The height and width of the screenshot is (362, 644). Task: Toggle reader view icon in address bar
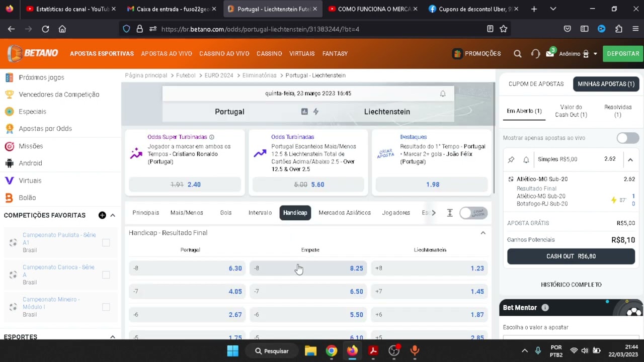point(490,29)
